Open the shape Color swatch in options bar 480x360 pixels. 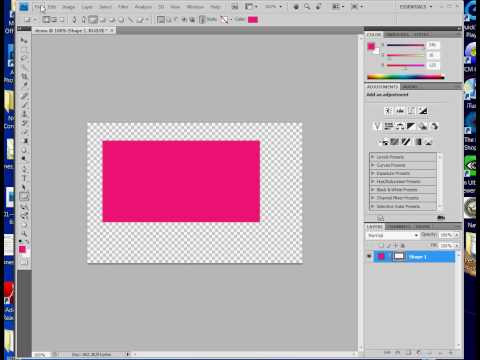pos(253,20)
